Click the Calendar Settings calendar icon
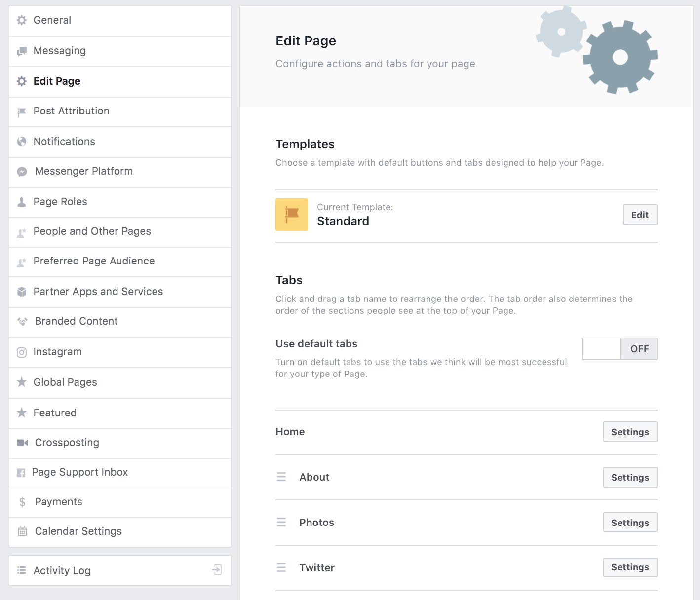The height and width of the screenshot is (600, 700). (x=22, y=531)
